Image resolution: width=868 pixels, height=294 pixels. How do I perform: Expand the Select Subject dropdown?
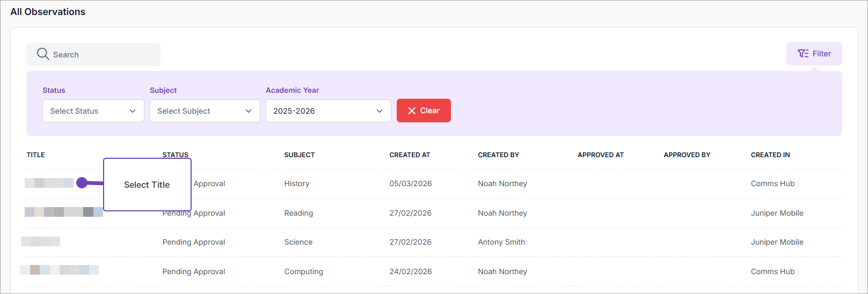(205, 111)
